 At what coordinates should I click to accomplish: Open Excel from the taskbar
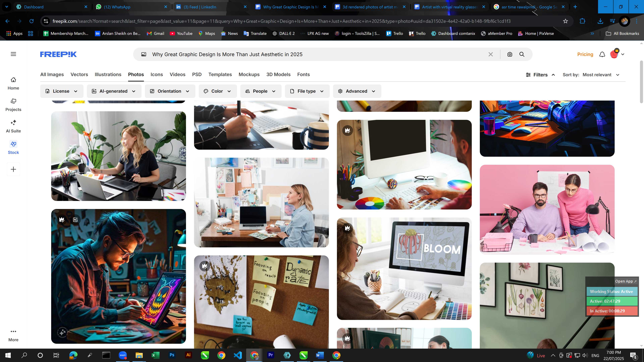(155, 355)
